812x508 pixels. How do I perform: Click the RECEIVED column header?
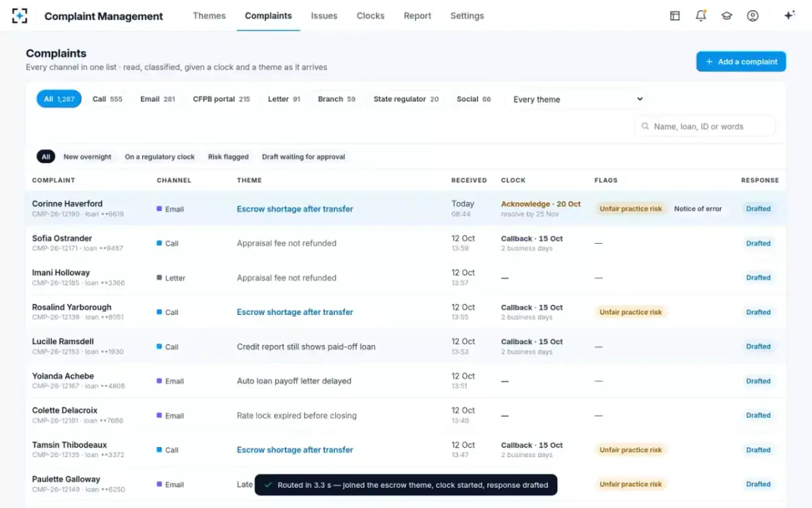click(469, 180)
